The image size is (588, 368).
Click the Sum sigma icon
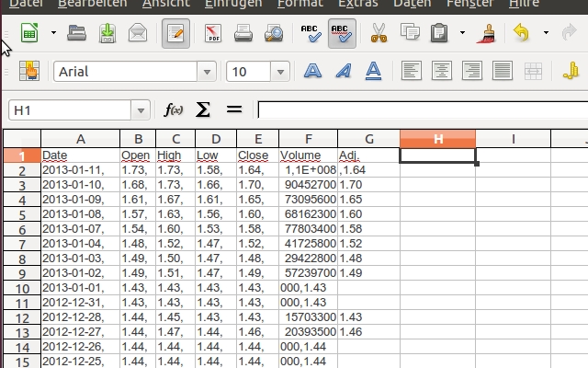pos(203,109)
